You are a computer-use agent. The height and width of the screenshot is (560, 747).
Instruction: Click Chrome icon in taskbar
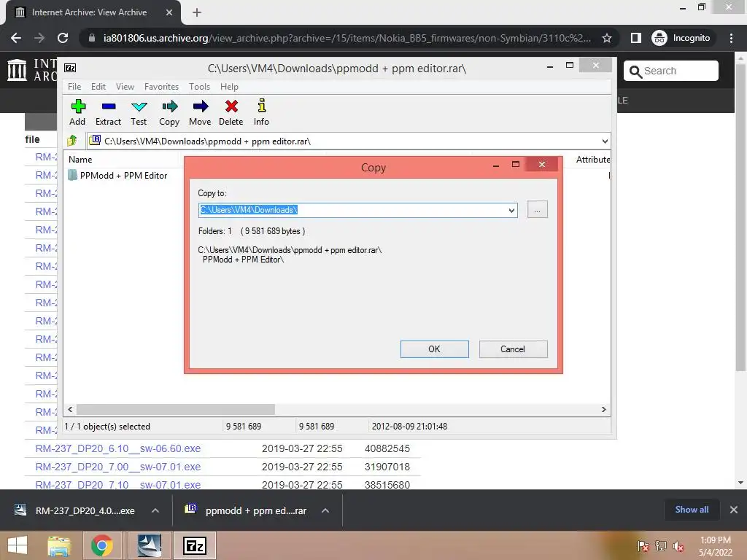[101, 545]
